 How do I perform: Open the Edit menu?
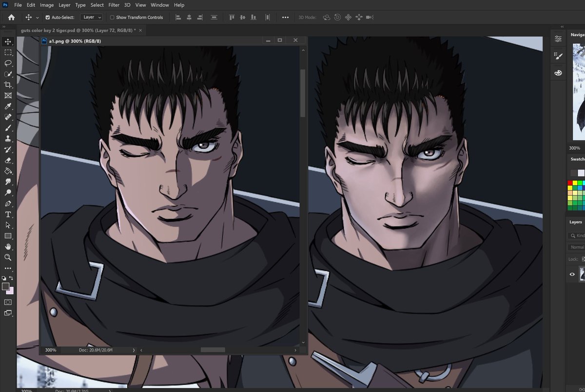pyautogui.click(x=31, y=5)
